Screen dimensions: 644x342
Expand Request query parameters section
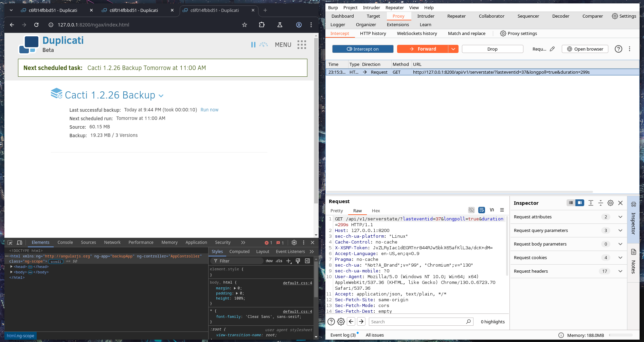coord(620,230)
